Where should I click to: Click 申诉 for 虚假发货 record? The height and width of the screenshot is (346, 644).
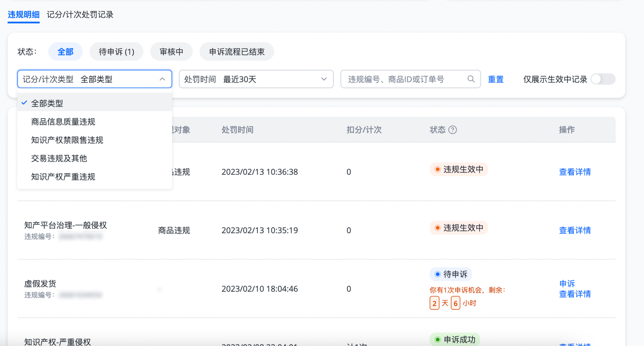point(567,284)
